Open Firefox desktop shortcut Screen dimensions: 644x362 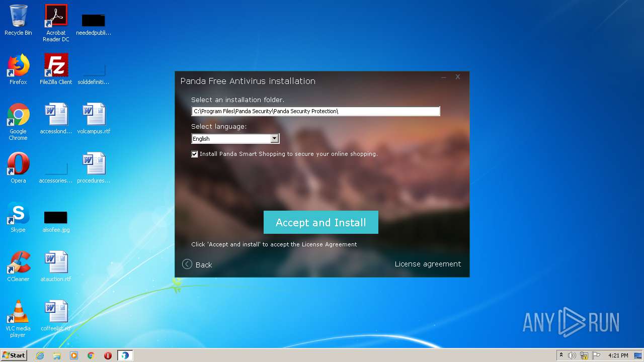[x=18, y=69]
